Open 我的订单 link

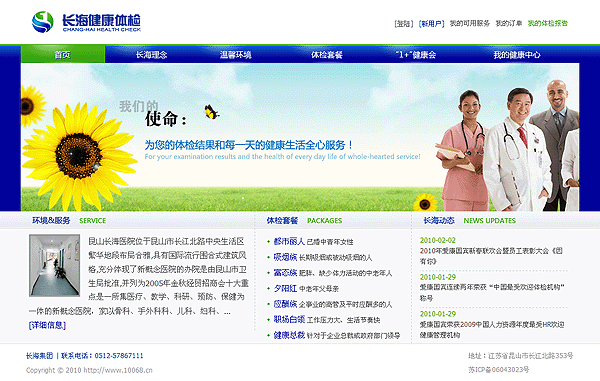[509, 23]
